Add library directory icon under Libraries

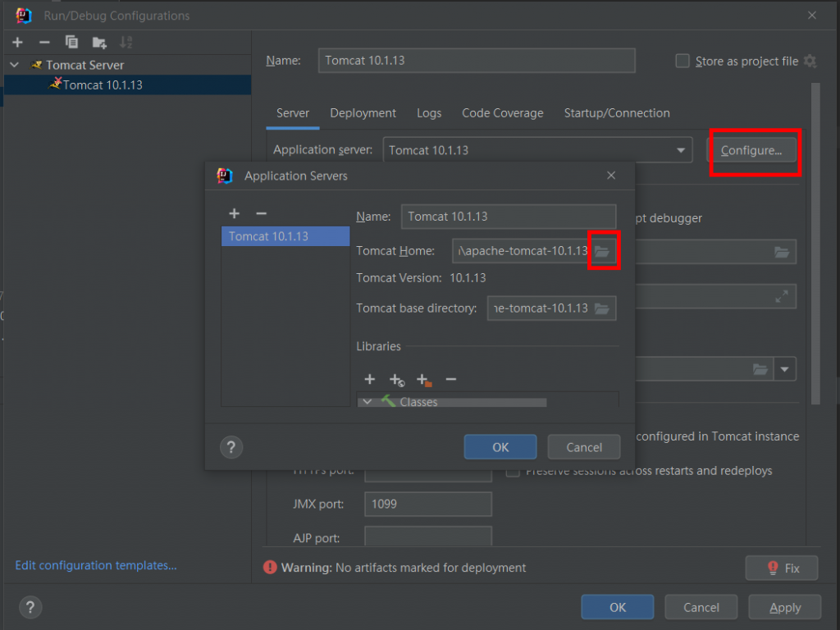click(424, 380)
